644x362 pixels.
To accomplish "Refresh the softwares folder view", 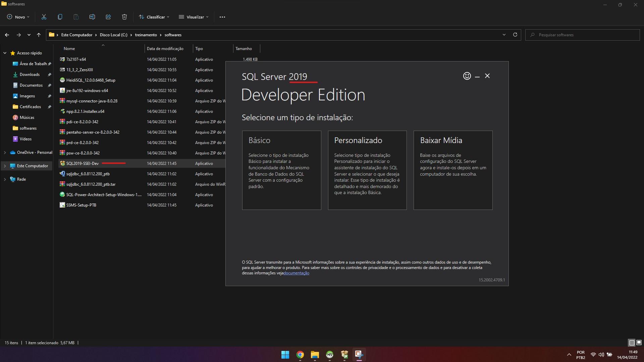I will tap(515, 35).
